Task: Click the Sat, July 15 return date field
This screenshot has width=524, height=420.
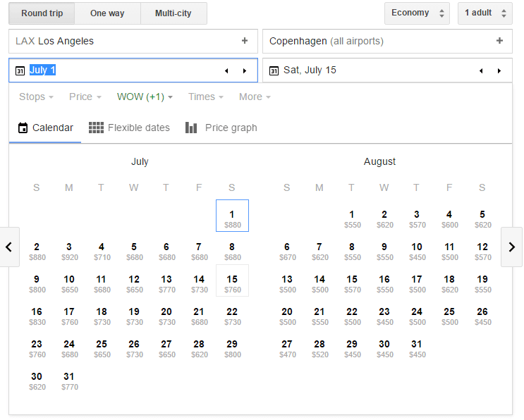Action: click(x=367, y=70)
